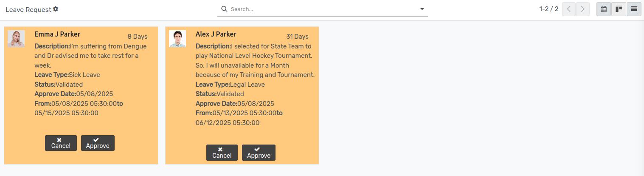Screen dimensions: 644x176
Task: Go to next page of records
Action: click(x=583, y=9)
